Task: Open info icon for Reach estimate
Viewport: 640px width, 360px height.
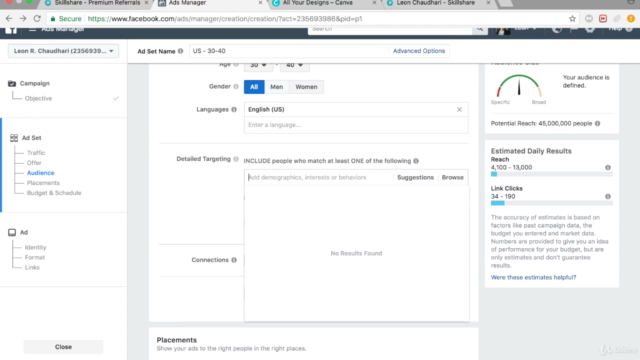Action: [608, 167]
